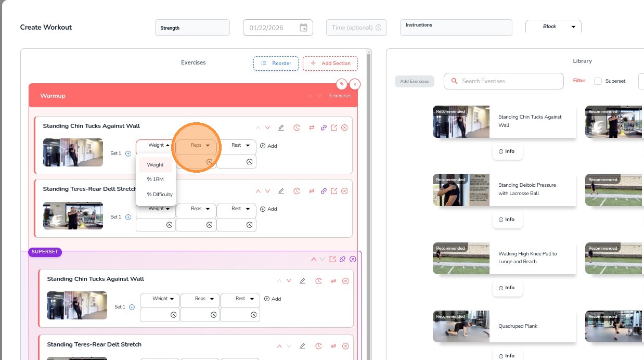Open the Quadruped Plank thumbnail

click(461, 326)
